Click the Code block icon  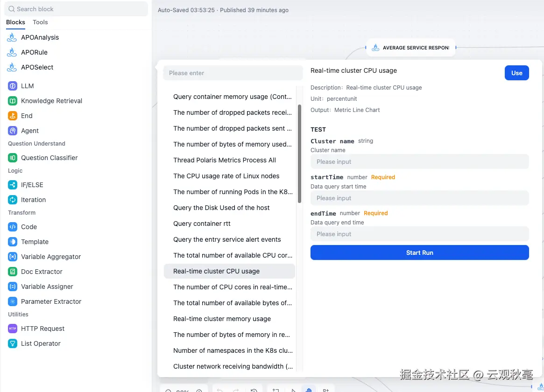(x=13, y=227)
